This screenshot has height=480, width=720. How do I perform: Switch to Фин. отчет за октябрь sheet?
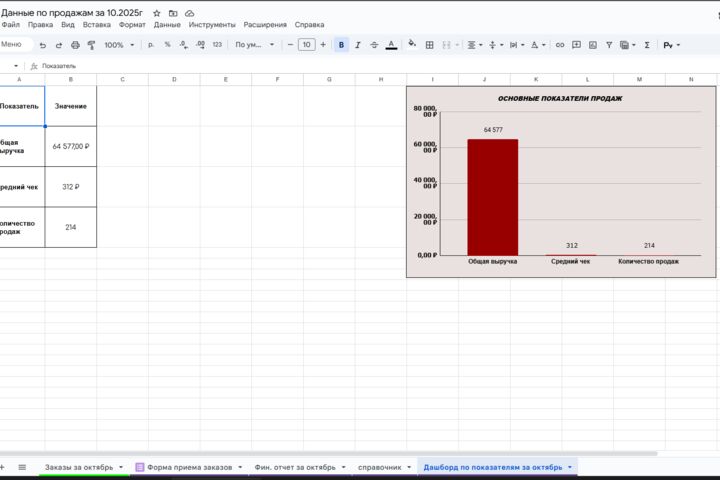[x=295, y=467]
